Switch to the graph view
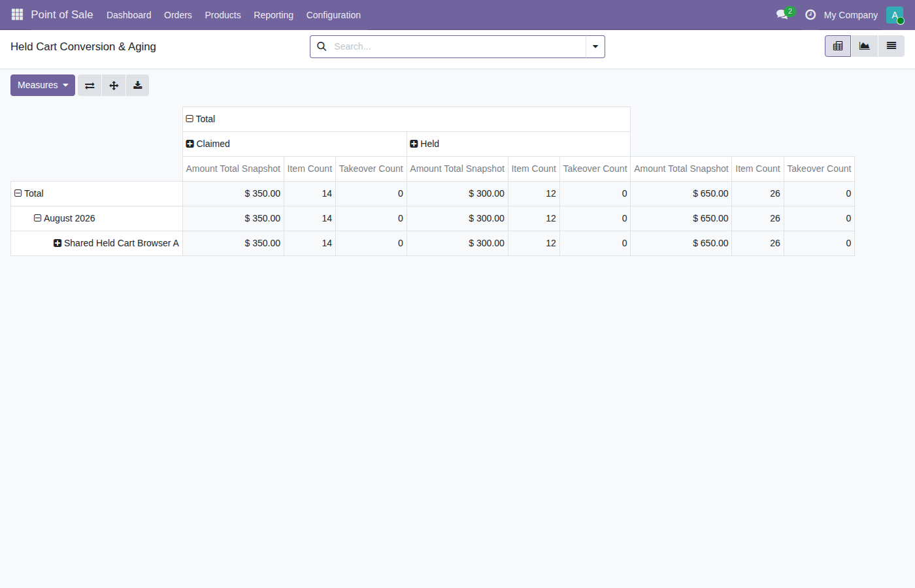 [864, 46]
